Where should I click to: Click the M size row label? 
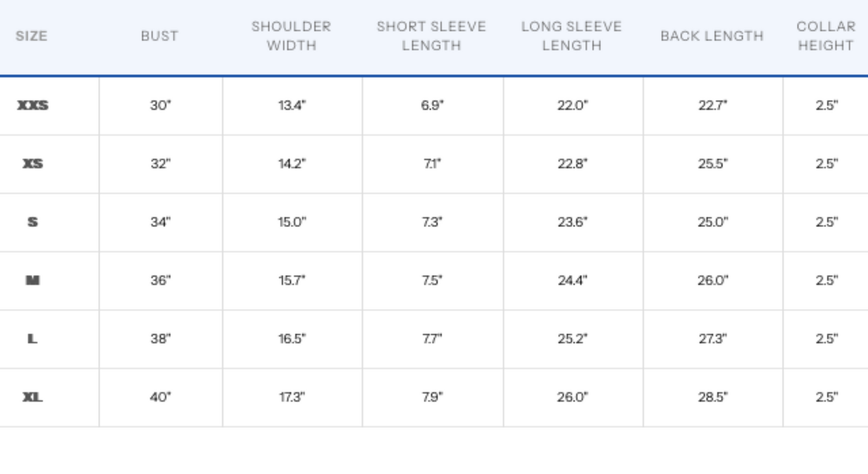pos(33,280)
